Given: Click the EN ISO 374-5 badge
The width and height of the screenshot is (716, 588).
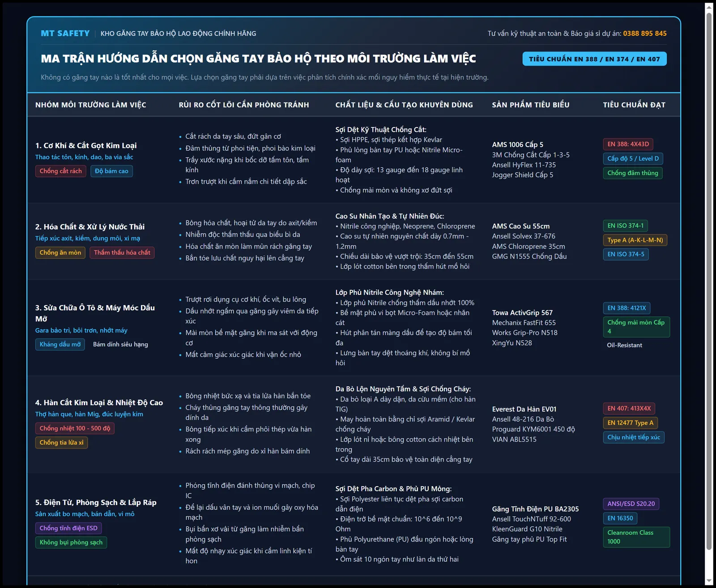Looking at the screenshot, I should pos(626,254).
